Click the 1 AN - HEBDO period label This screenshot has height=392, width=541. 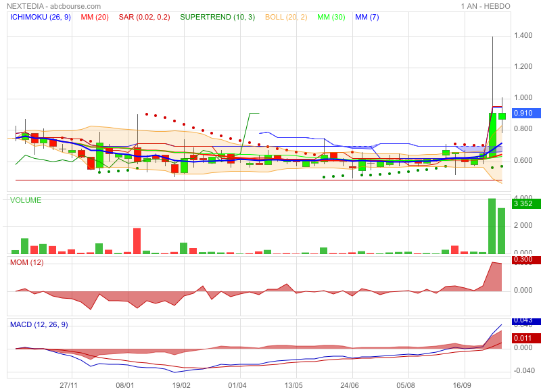click(x=486, y=6)
